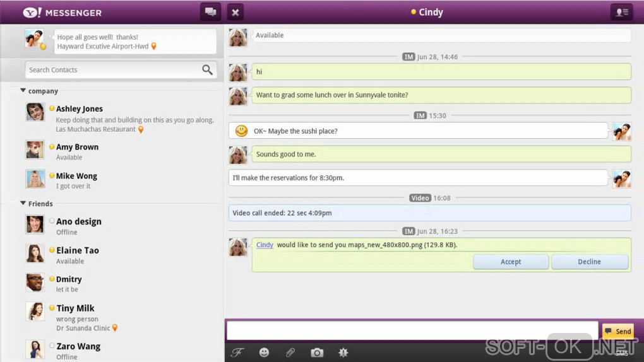Open Ano design's avatar
Image resolution: width=644 pixels, height=362 pixels.
tap(35, 225)
